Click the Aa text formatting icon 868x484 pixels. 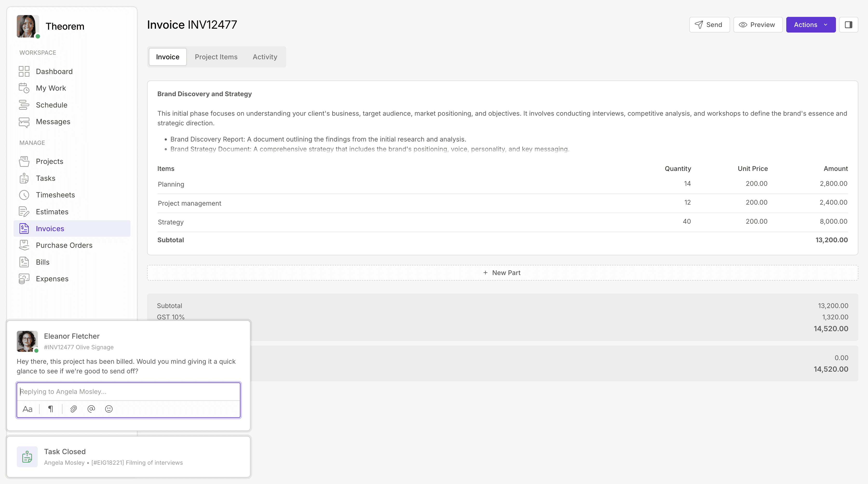27,409
